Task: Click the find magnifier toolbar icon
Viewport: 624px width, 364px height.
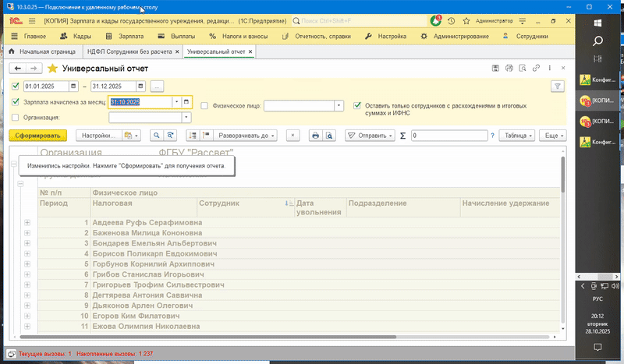Action: 157,136
